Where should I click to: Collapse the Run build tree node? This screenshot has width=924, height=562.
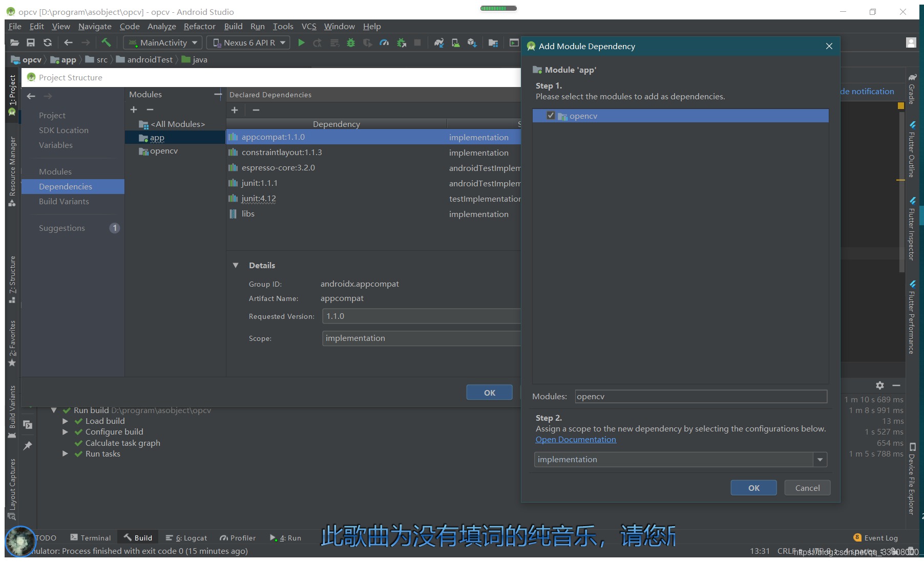point(54,410)
